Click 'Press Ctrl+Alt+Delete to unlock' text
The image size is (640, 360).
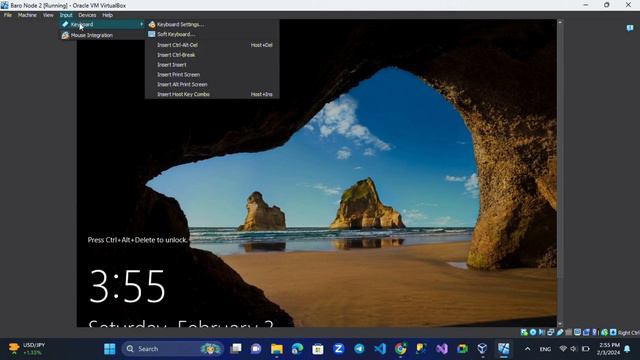[138, 240]
